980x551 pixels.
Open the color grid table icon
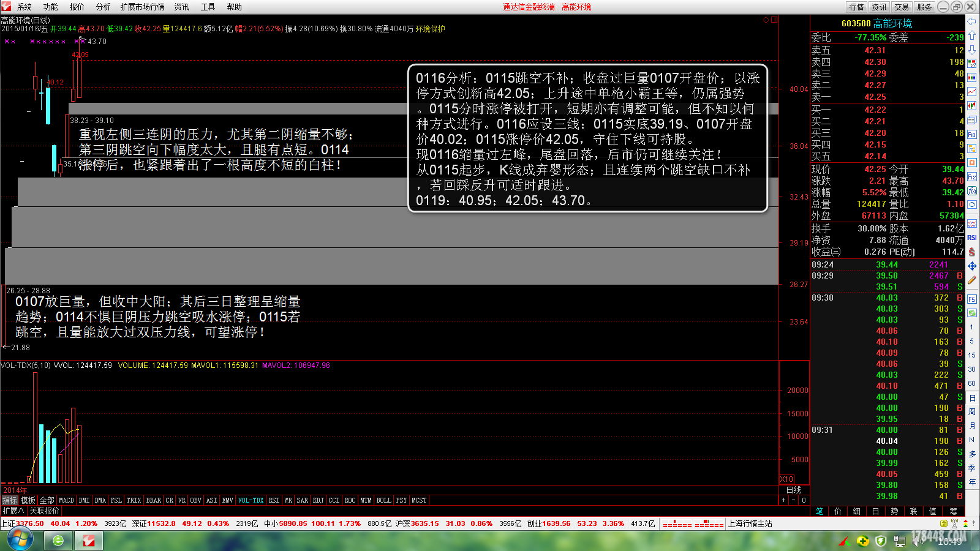click(x=972, y=78)
